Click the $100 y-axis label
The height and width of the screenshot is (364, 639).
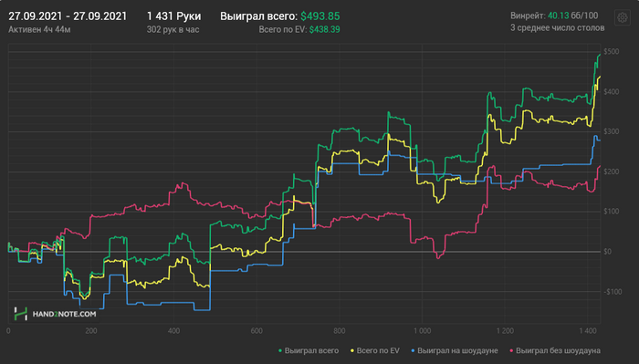coord(612,212)
